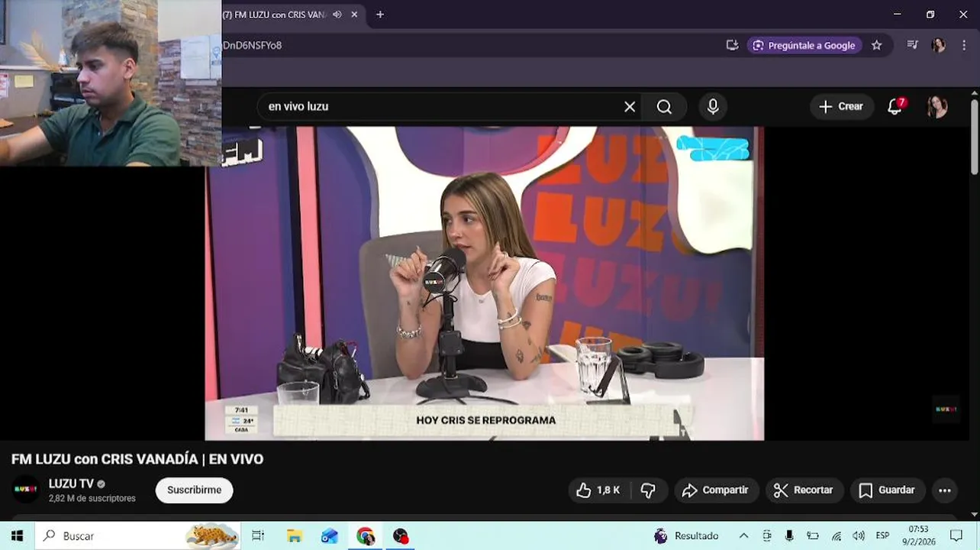Click the battery tray icon
Image resolution: width=980 pixels, height=550 pixels.
coord(813,535)
